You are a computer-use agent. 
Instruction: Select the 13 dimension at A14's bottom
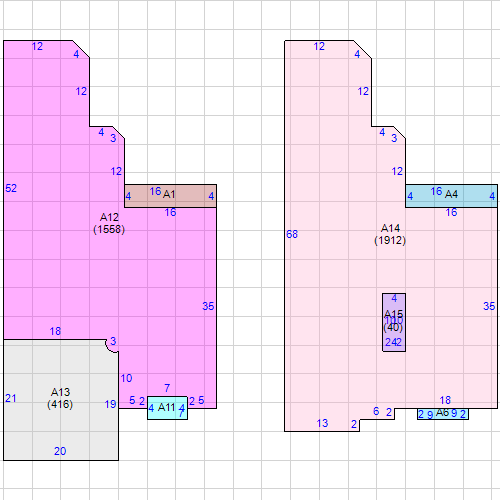322,423
